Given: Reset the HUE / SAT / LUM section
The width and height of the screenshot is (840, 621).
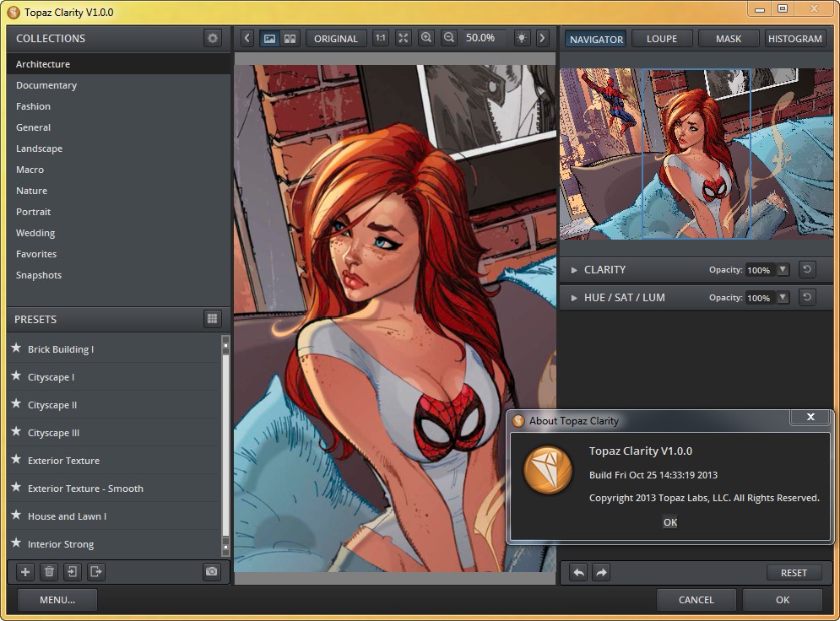Looking at the screenshot, I should (807, 297).
